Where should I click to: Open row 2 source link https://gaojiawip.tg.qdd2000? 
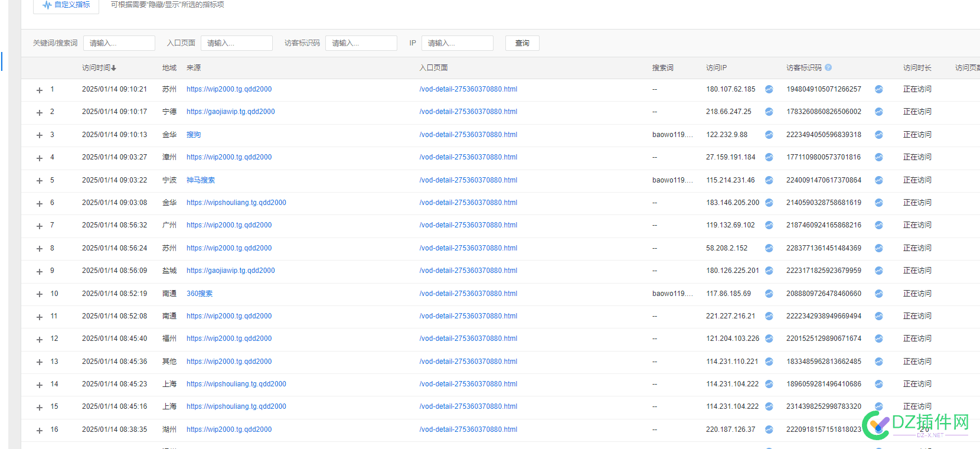231,112
